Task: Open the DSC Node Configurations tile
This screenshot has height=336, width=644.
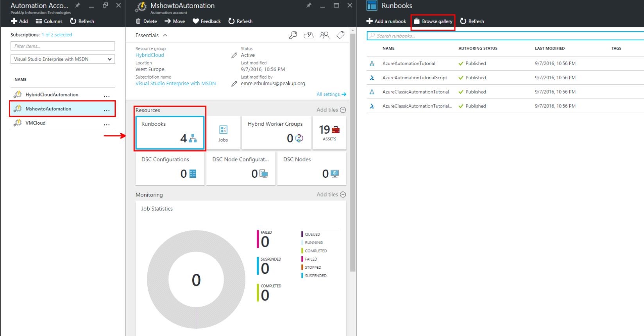Action: [x=241, y=168]
